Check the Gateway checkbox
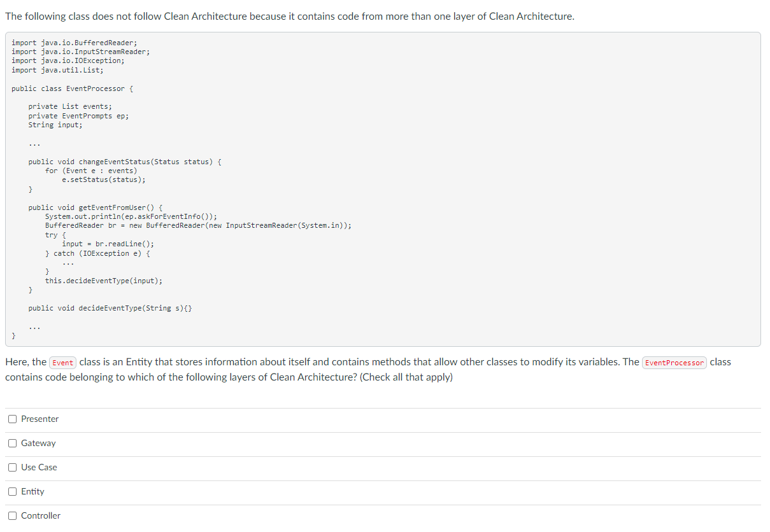 tap(13, 443)
